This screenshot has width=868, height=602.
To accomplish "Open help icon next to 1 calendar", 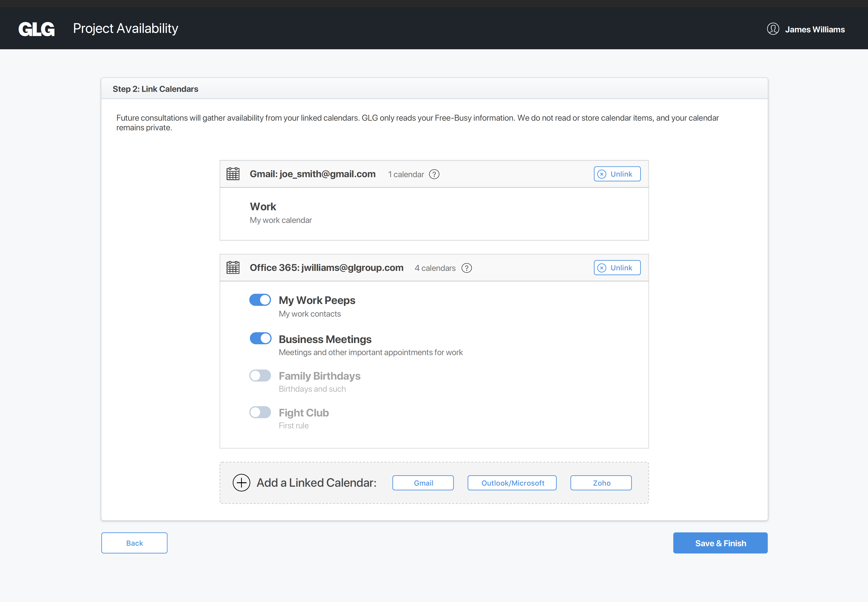I will (x=434, y=174).
